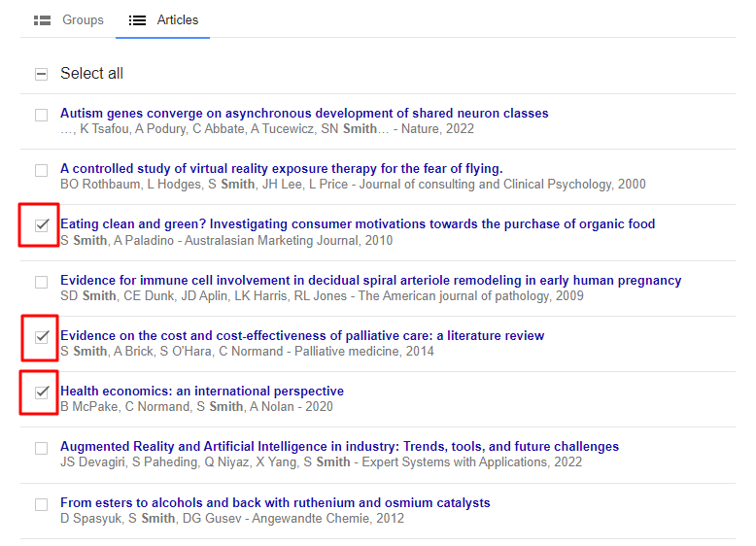756x546 pixels.
Task: Open the Autism genes converge article link
Action: point(304,113)
